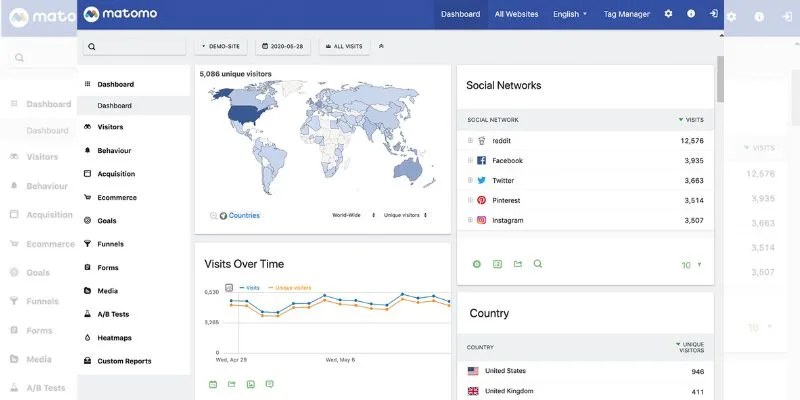Expand the reddit row in Social Networks
Viewport: 800px width, 400px height.
[x=470, y=140]
